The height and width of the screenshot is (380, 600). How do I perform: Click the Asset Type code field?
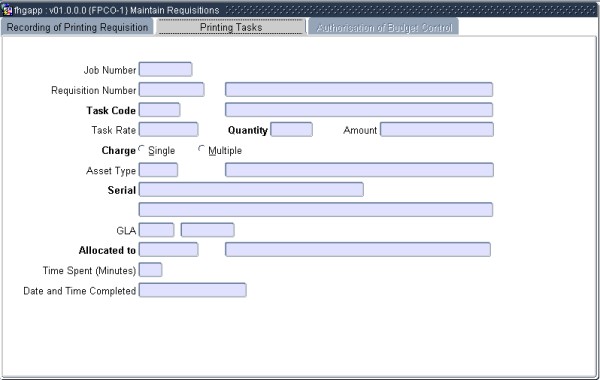tap(158, 170)
